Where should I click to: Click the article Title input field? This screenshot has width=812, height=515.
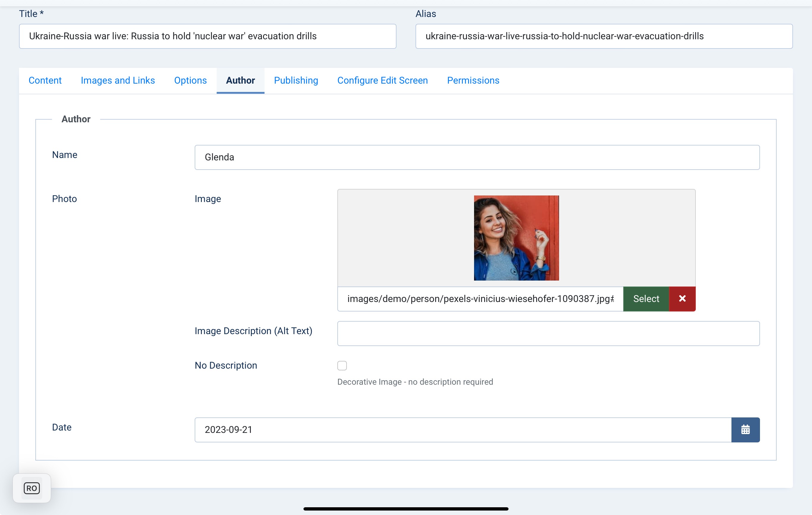tap(207, 36)
